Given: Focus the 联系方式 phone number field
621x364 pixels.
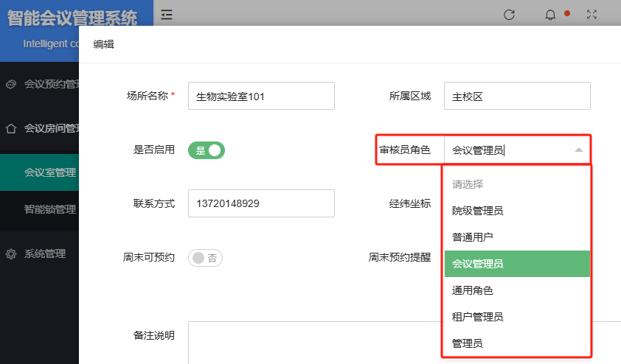Looking at the screenshot, I should tap(261, 203).
